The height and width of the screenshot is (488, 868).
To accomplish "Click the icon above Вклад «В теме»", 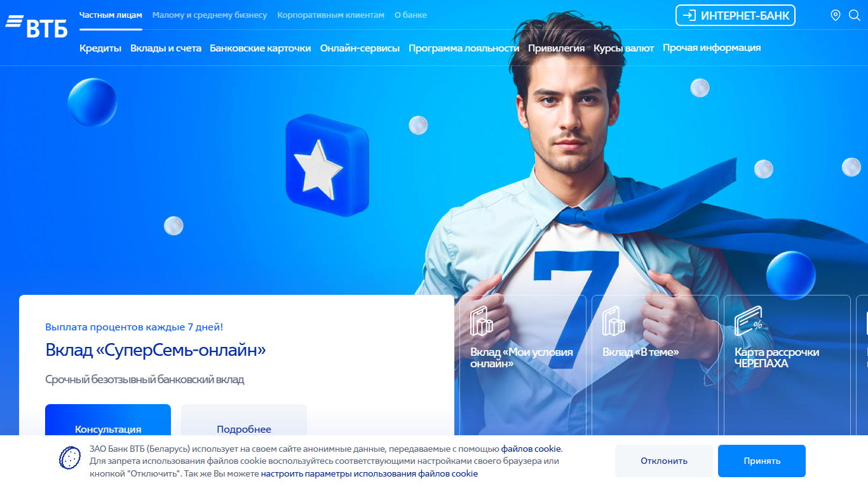I will click(x=613, y=321).
